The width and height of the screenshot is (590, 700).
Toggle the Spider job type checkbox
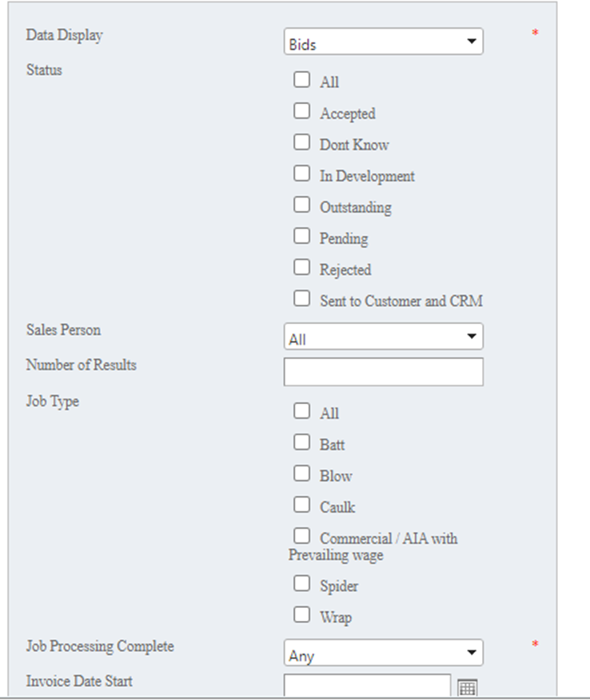coord(301,583)
